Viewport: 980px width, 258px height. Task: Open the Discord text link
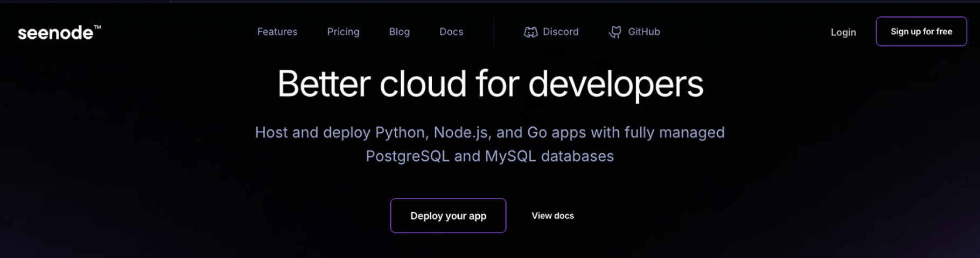(561, 32)
